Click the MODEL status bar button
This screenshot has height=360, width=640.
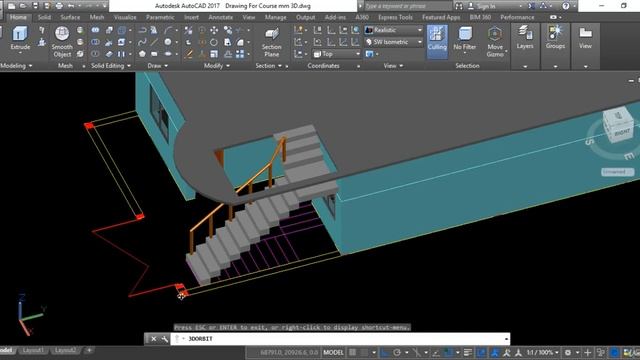(x=333, y=352)
